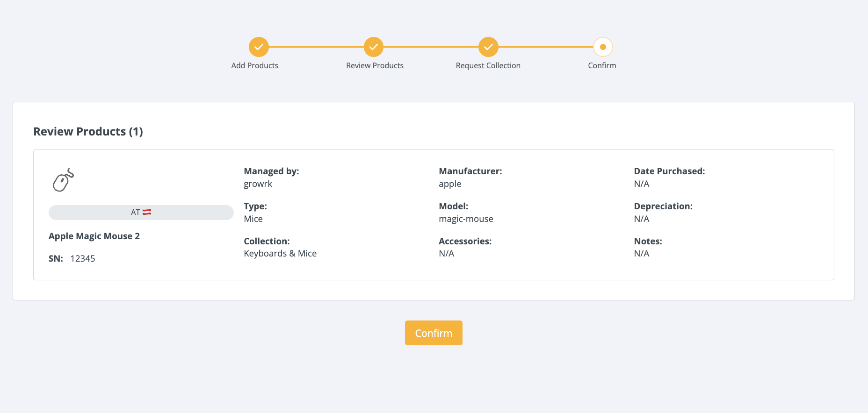Screen dimensions: 868x413
Task: Click the mouse product icon
Action: pyautogui.click(x=63, y=180)
